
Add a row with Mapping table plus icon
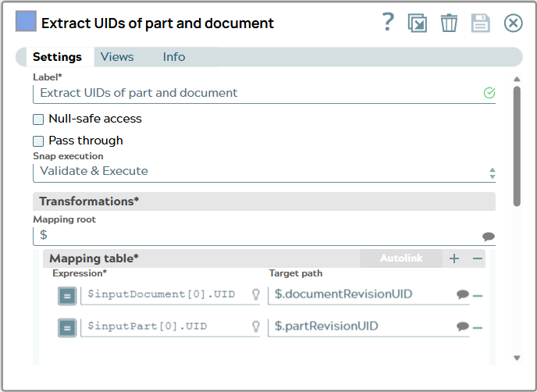pyautogui.click(x=454, y=258)
